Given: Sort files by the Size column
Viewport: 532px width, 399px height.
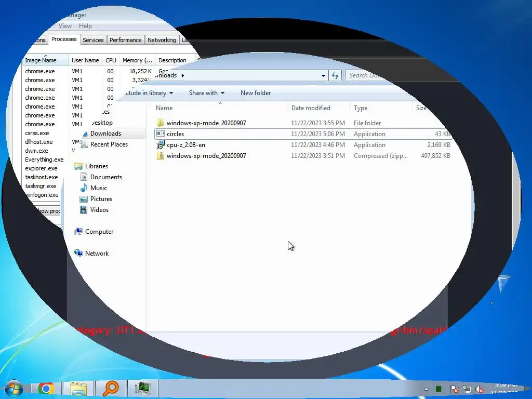Looking at the screenshot, I should (x=421, y=108).
